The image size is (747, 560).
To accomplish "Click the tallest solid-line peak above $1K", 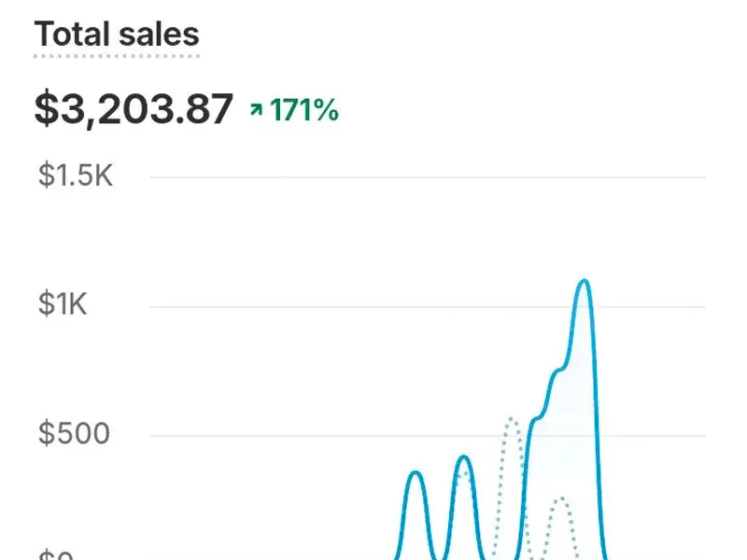I will (x=584, y=281).
